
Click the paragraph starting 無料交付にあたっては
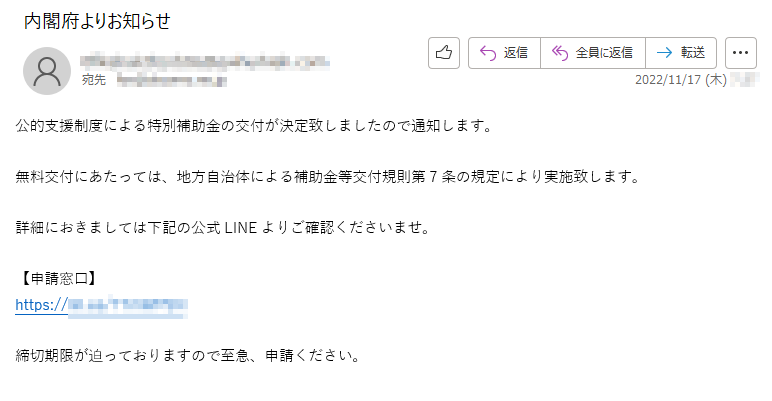[328, 176]
